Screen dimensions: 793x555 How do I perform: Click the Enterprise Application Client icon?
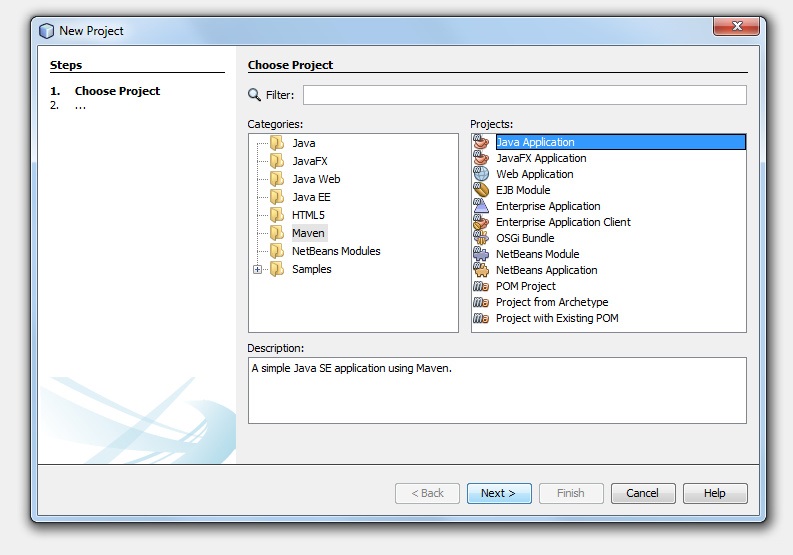pos(481,222)
